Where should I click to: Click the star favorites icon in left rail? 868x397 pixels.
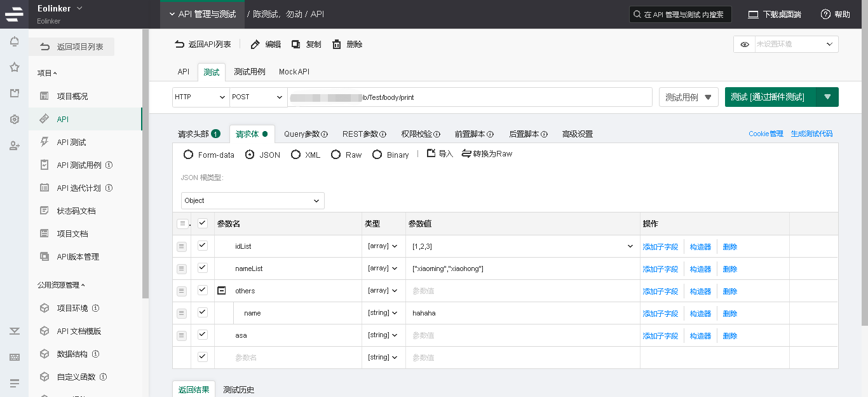[14, 67]
